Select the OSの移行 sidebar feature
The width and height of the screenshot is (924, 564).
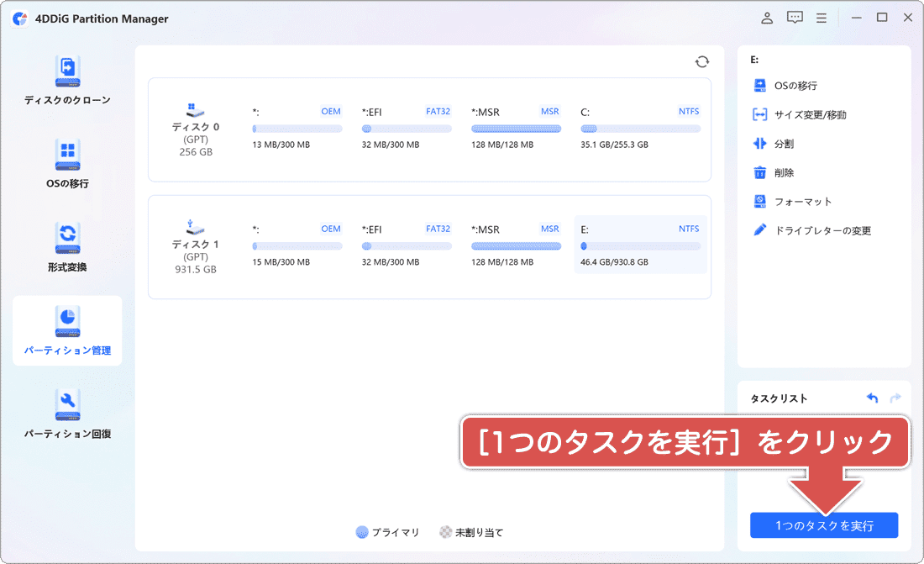[x=67, y=163]
